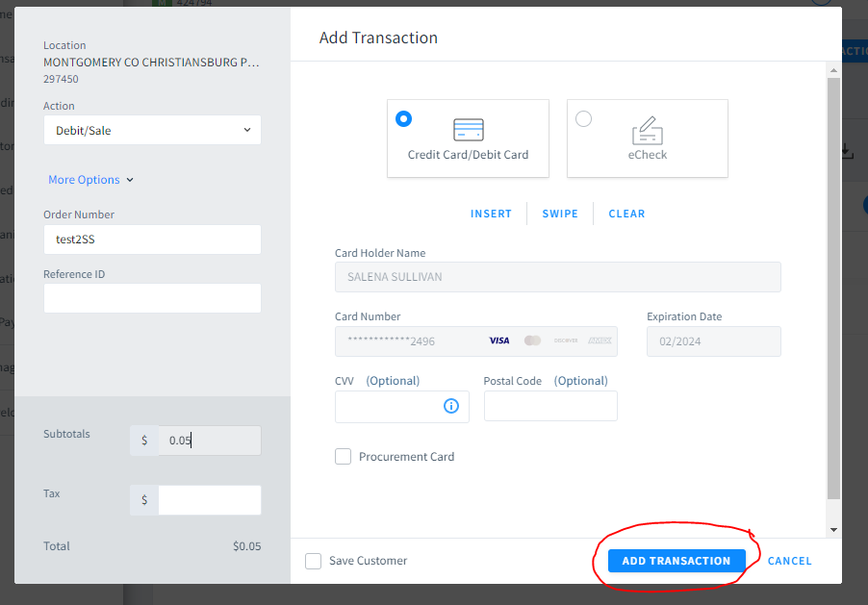Screen dimensions: 868x605
Task: Click the Tax amount field
Action: [209, 500]
